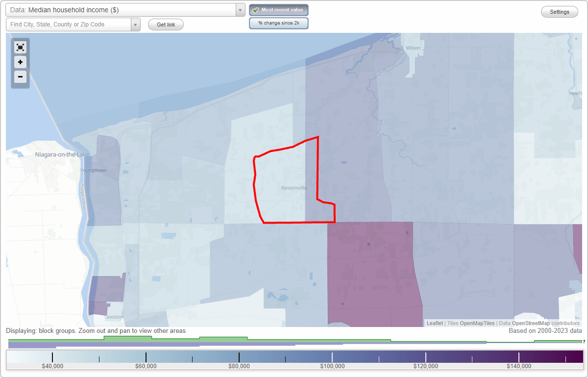Open the Data metric dropdown arrow
The height and width of the screenshot is (378, 588).
[x=240, y=9]
